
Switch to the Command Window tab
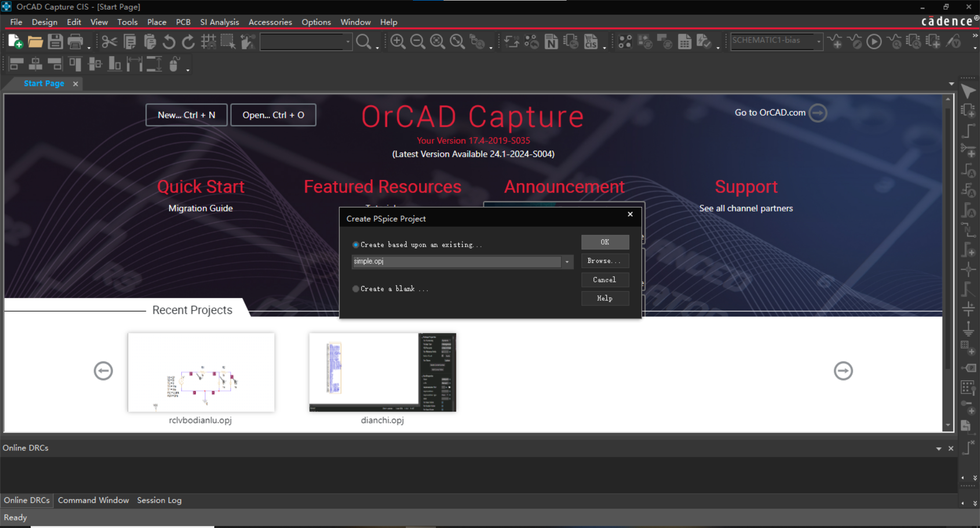point(93,500)
